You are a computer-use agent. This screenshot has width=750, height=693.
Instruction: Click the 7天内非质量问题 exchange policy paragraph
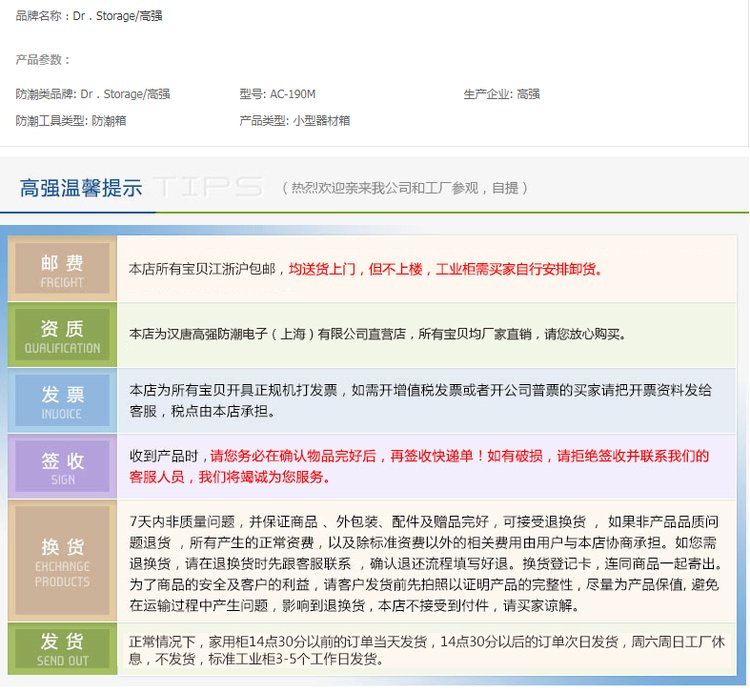point(424,563)
